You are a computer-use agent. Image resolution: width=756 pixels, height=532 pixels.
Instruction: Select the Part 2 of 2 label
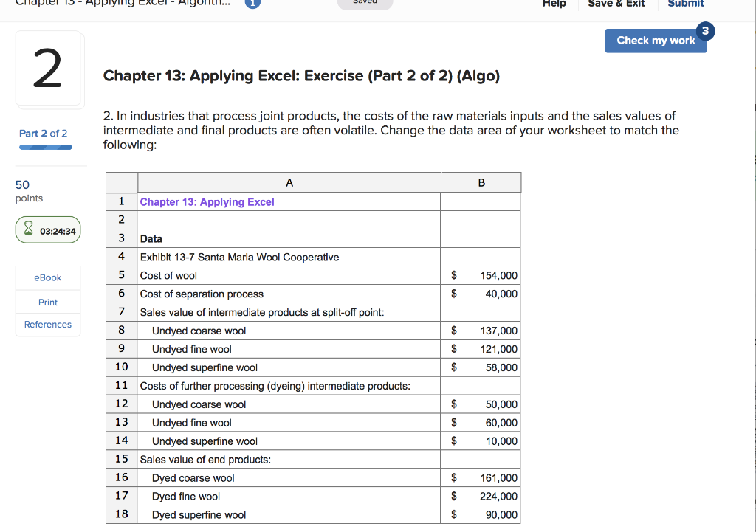coord(44,134)
